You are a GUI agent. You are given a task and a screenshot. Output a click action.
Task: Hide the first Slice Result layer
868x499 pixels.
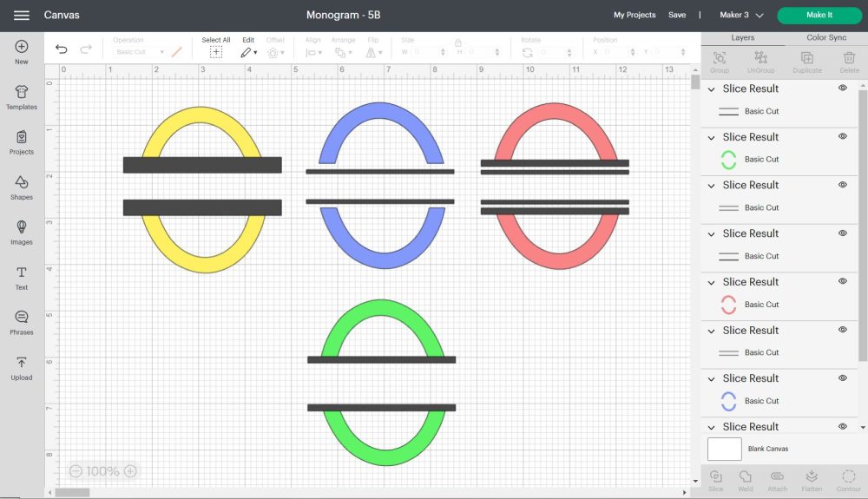pyautogui.click(x=843, y=89)
